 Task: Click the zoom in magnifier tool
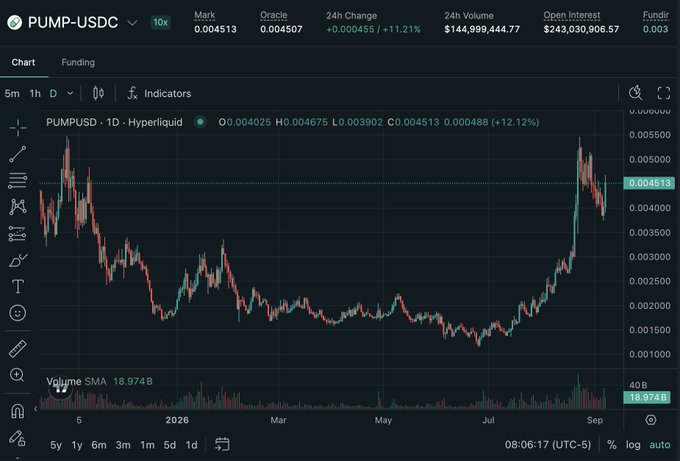pyautogui.click(x=17, y=375)
